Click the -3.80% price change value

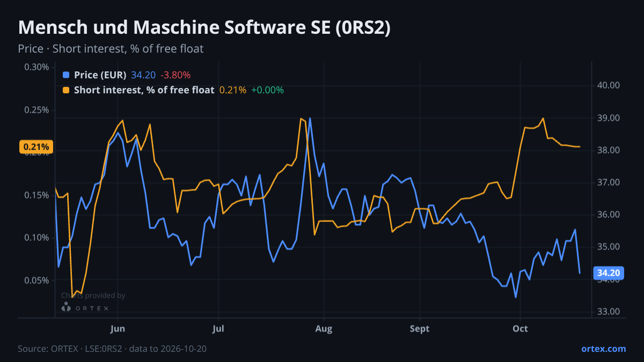point(175,75)
